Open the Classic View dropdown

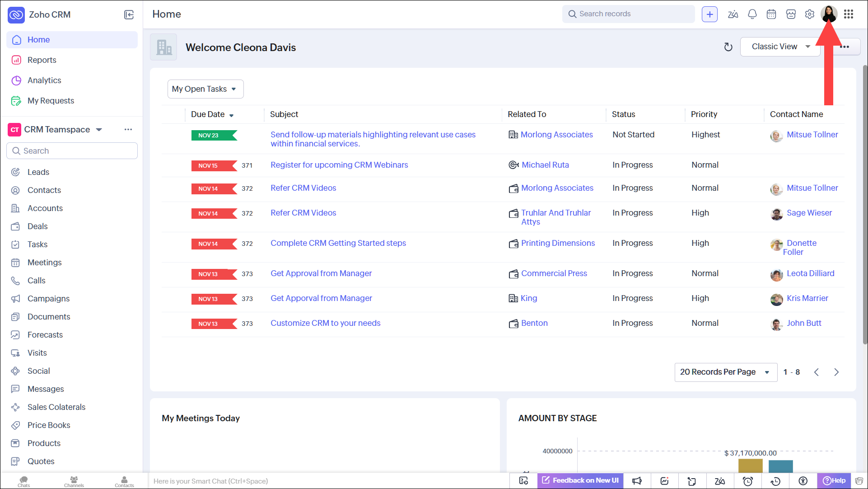(780, 47)
